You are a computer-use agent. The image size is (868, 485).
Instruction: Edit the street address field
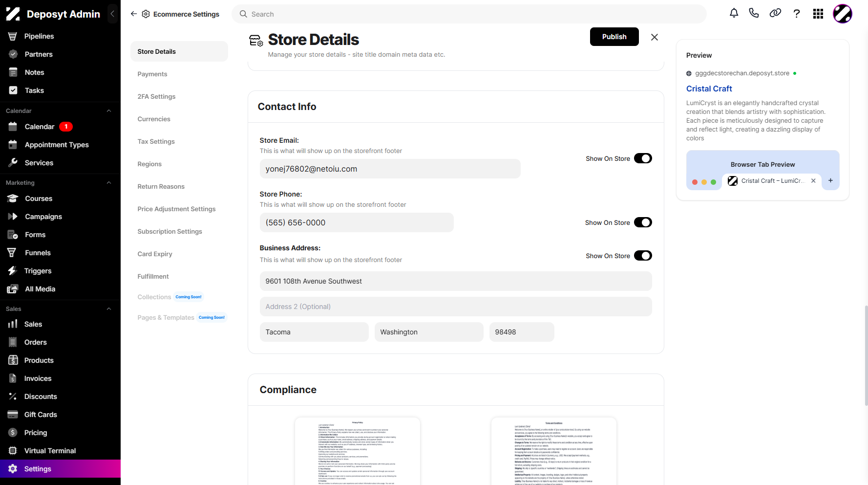456,281
